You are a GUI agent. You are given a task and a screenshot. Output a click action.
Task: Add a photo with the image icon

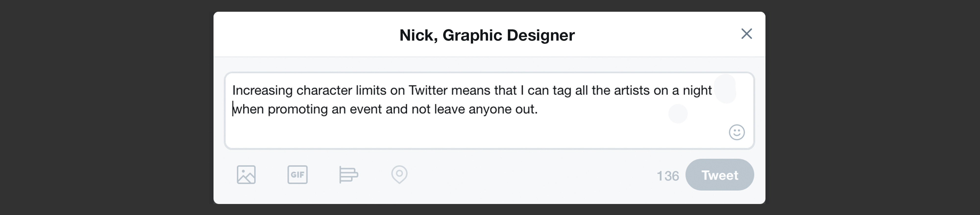[246, 175]
